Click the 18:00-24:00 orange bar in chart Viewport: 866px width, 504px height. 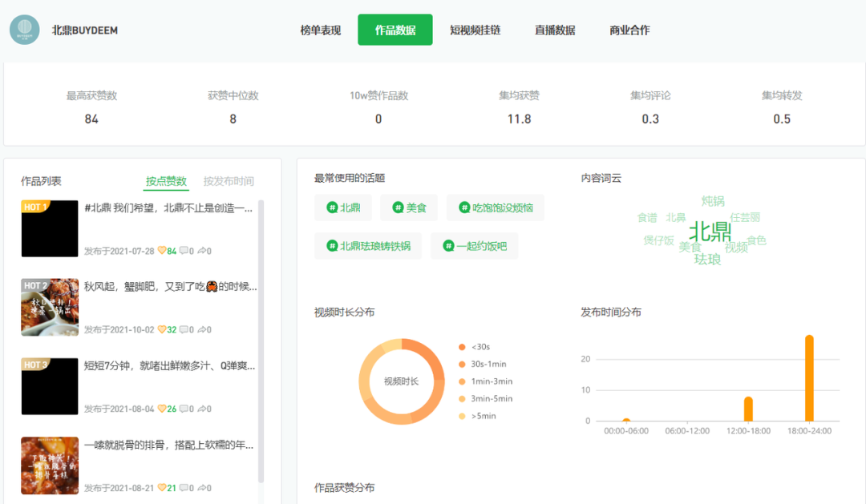[x=809, y=378]
